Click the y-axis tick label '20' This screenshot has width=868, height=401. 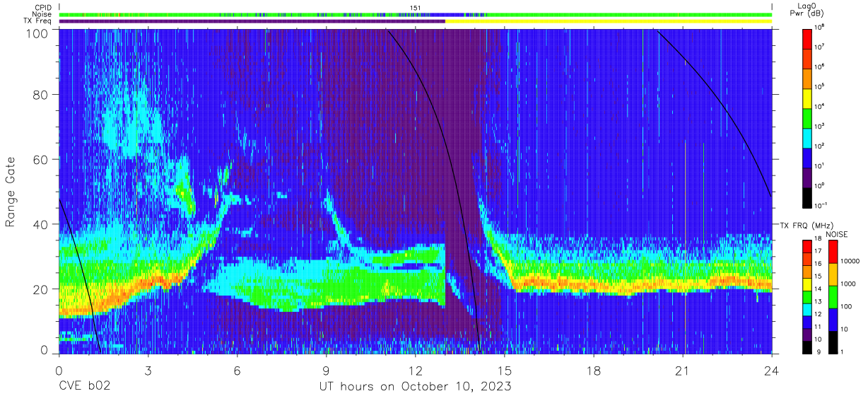[x=40, y=289]
